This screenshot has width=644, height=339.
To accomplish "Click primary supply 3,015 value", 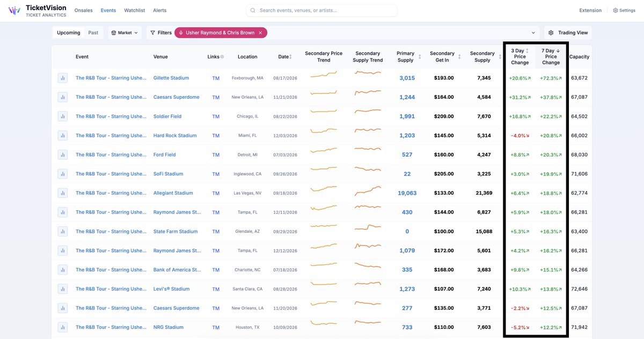I will [x=407, y=78].
